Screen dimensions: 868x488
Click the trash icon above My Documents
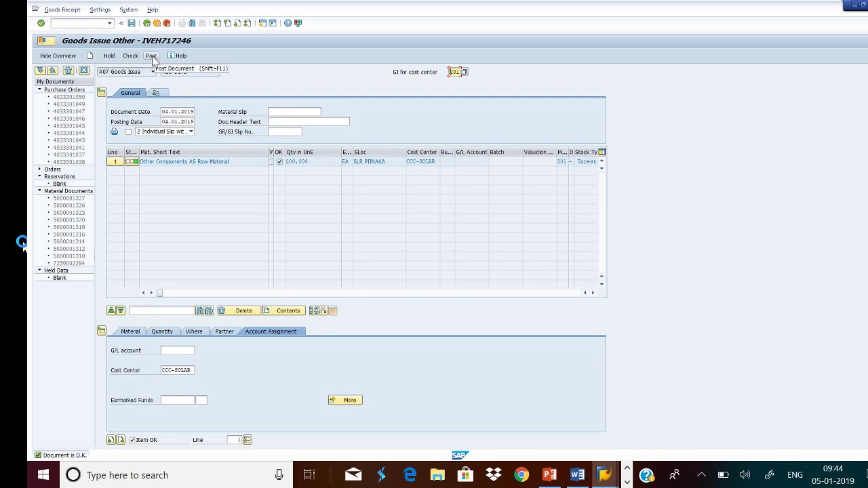point(68,70)
